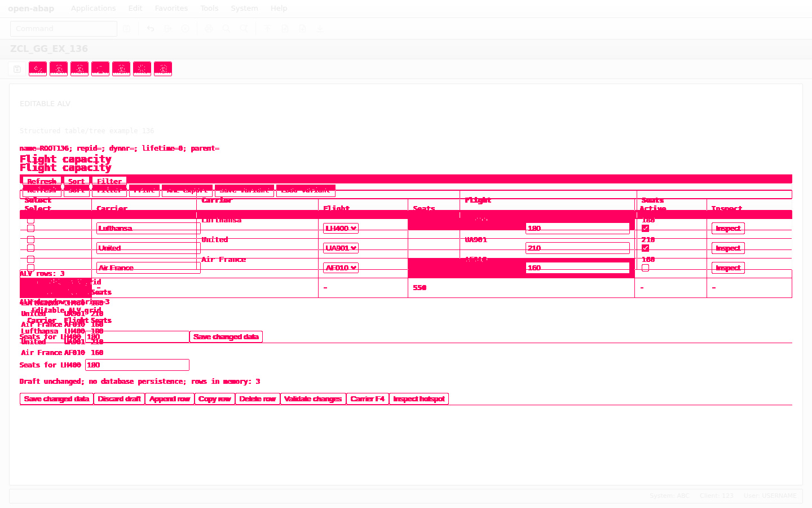Screen dimensions: 812x508
Task: Click the pink back-arrow toolbar button
Action: point(38,69)
